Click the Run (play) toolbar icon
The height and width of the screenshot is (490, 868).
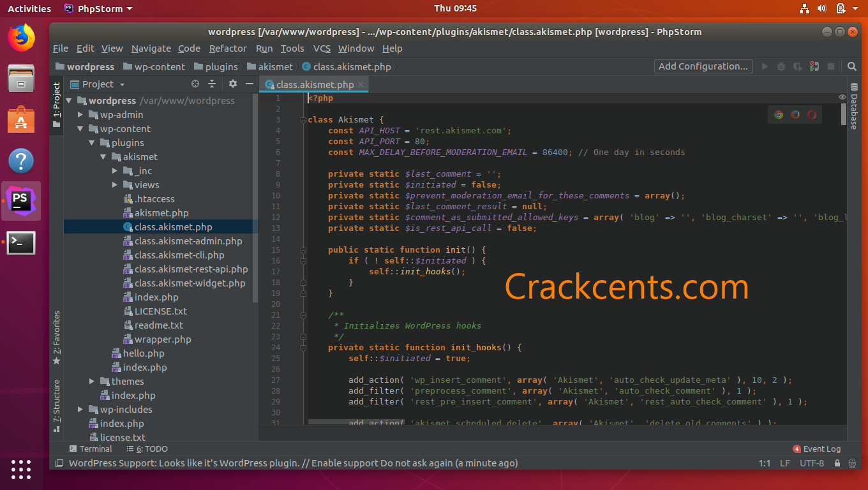pyautogui.click(x=765, y=66)
